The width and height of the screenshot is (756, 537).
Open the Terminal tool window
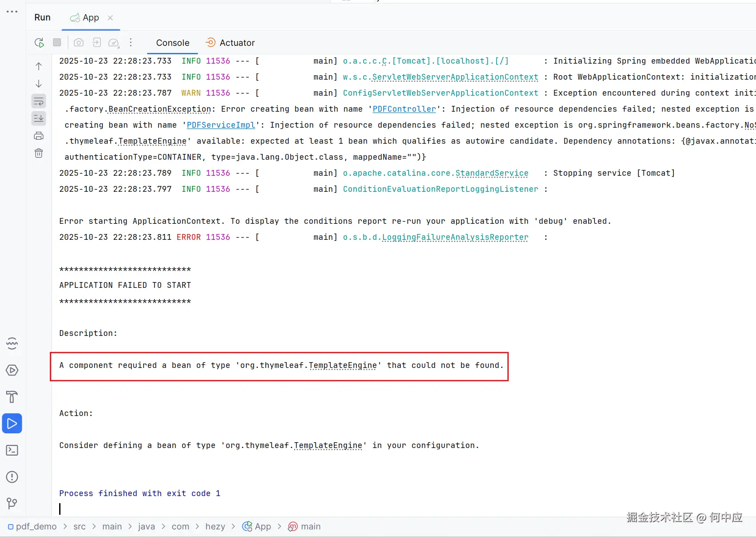pyautogui.click(x=12, y=450)
